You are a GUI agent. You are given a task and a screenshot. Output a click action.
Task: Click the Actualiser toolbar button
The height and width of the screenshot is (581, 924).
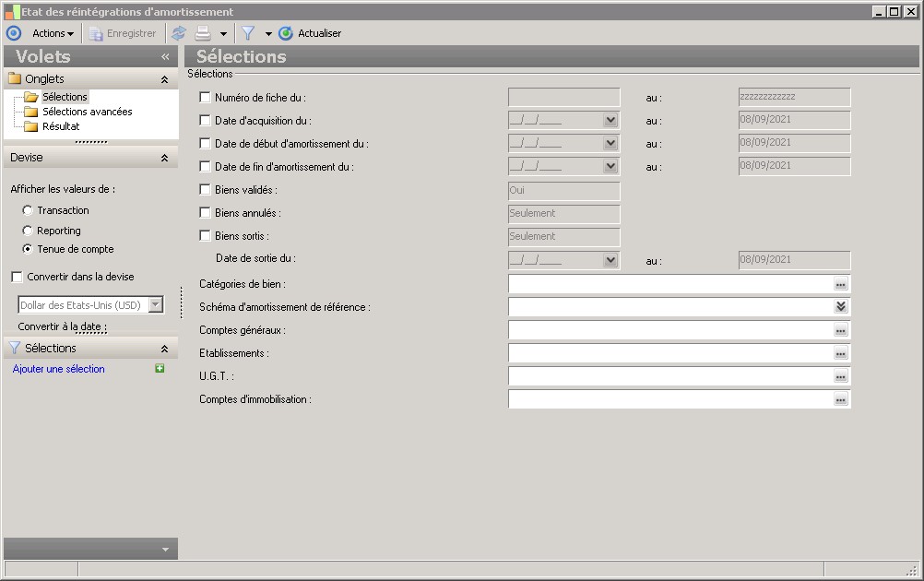click(x=310, y=33)
